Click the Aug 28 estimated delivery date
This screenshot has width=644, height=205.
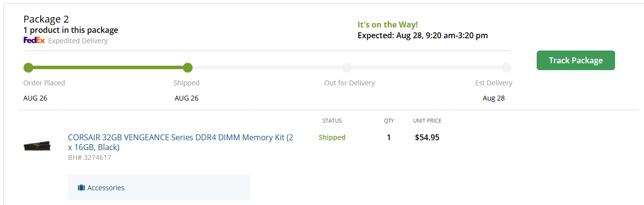(494, 98)
